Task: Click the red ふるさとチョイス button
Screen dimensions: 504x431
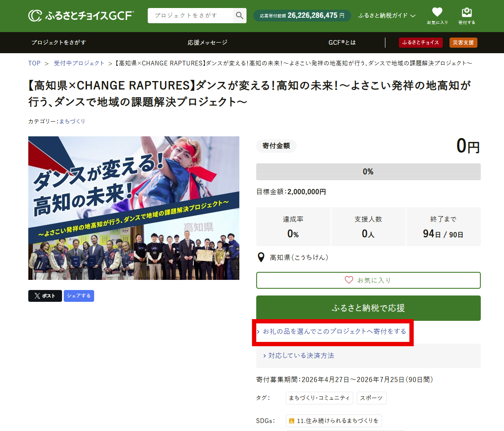Action: point(420,43)
